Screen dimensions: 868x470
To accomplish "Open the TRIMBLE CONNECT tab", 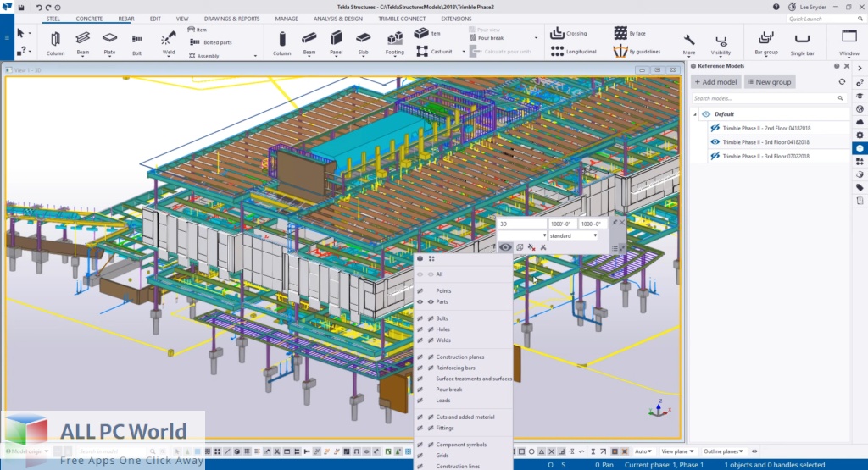I will click(402, 19).
